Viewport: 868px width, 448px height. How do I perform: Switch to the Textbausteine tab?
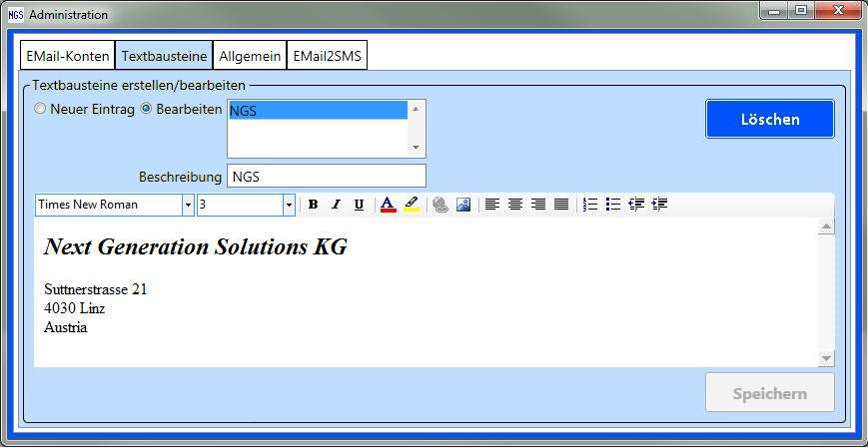tap(164, 55)
